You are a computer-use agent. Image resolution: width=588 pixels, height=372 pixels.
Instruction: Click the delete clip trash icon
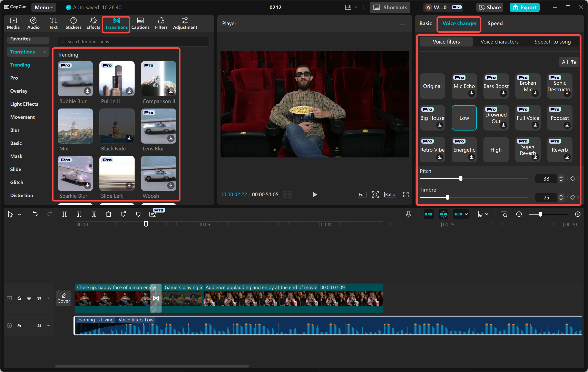pyautogui.click(x=108, y=214)
